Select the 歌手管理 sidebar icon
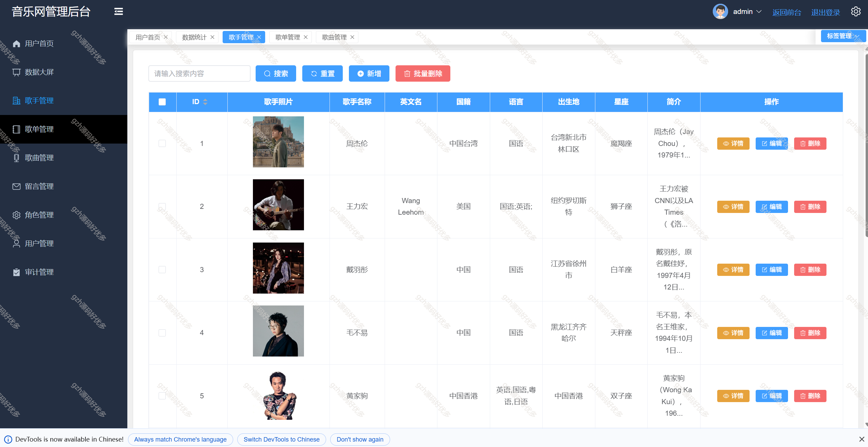This screenshot has height=447, width=868. click(16, 101)
